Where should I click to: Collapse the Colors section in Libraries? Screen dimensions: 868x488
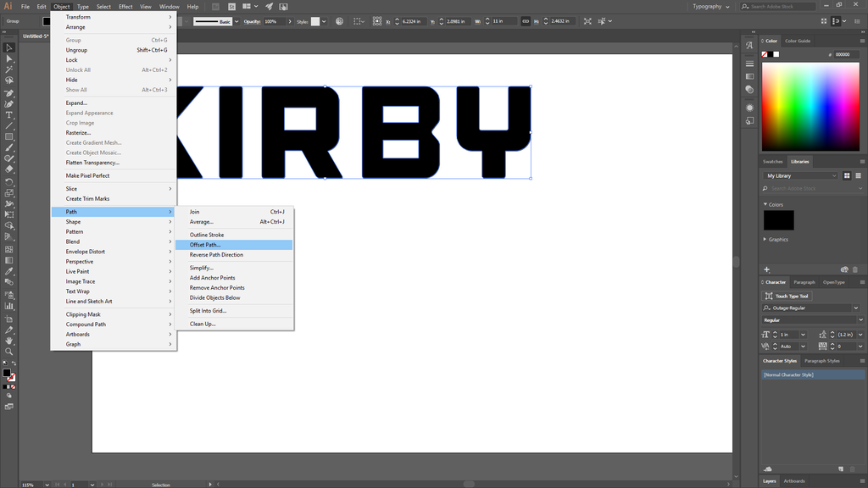(x=765, y=205)
